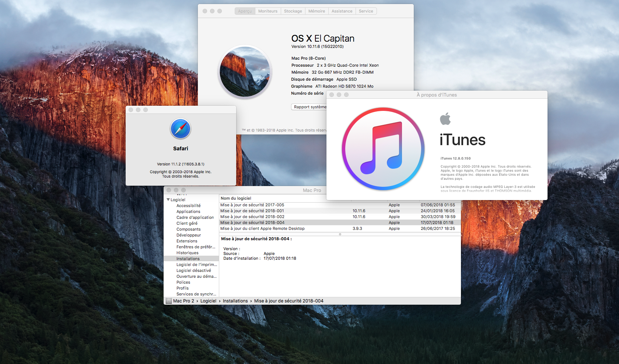Viewport: 619px width, 364px height.
Task: Select Polices in the sidebar
Action: coord(183,282)
